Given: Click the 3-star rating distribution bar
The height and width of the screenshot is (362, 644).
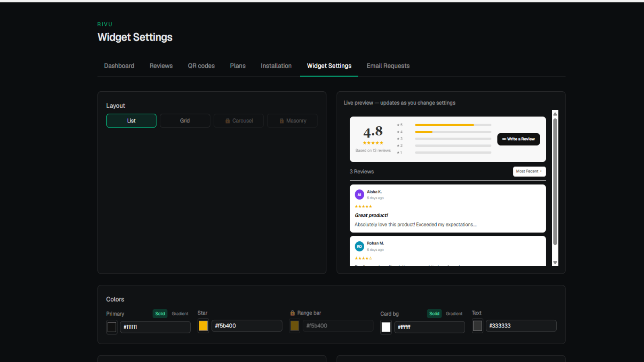Looking at the screenshot, I should 453,139.
